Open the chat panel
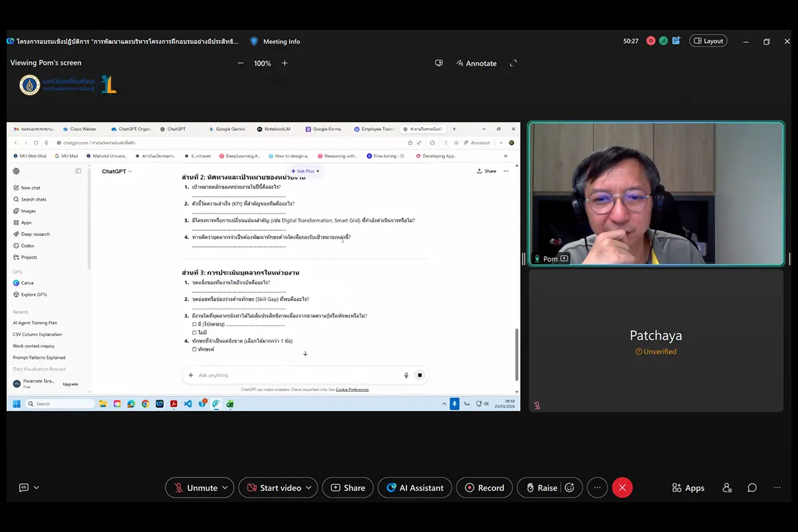 click(752, 487)
